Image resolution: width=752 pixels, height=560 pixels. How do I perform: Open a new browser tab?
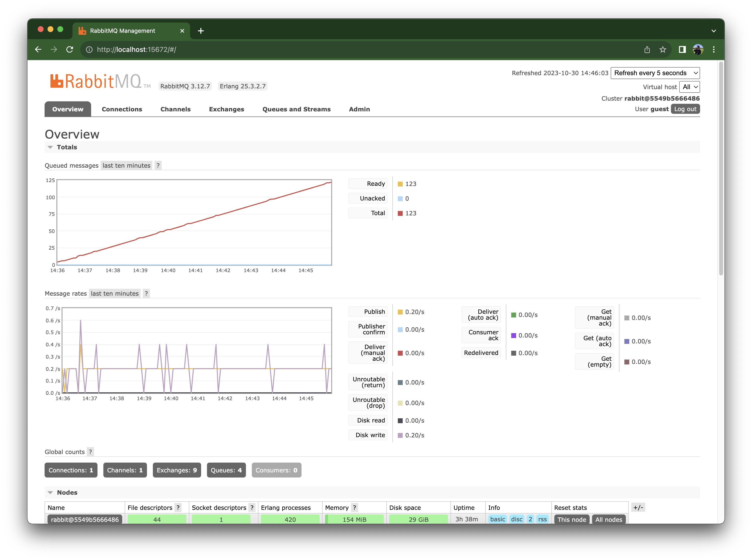201,31
